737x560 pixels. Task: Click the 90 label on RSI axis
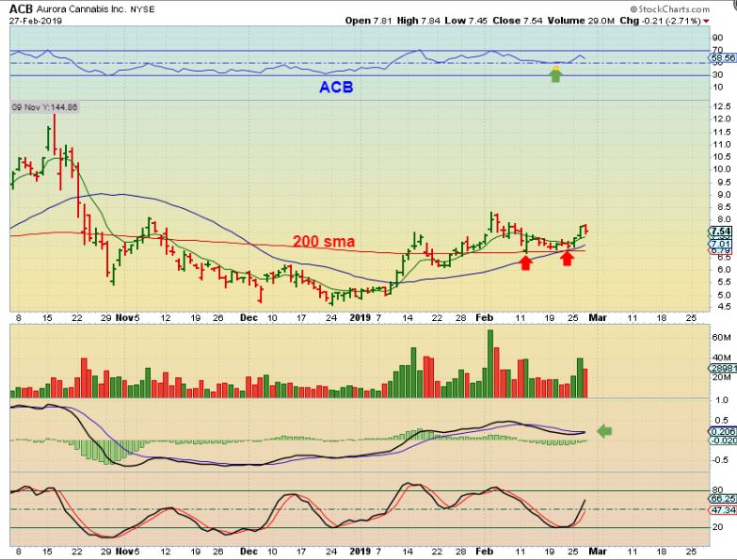point(718,38)
